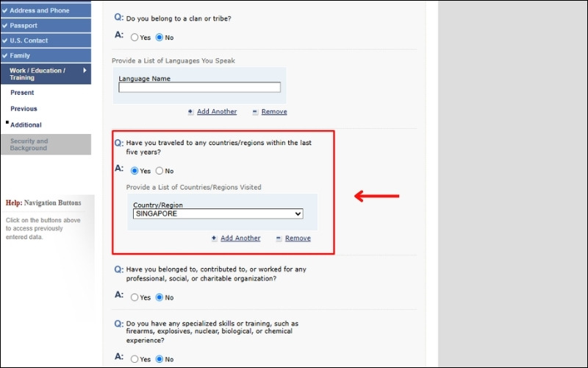588x368 pixels.
Task: Open the Present sub-section
Action: click(22, 93)
